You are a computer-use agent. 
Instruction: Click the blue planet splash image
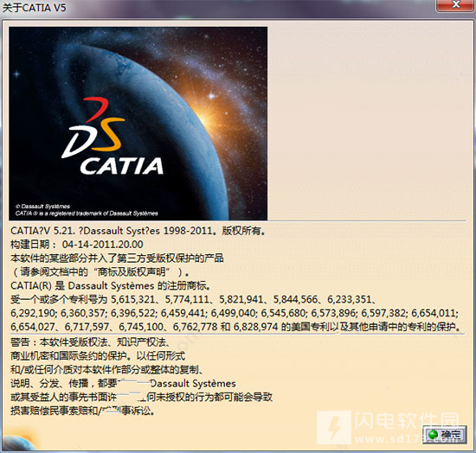(x=138, y=124)
